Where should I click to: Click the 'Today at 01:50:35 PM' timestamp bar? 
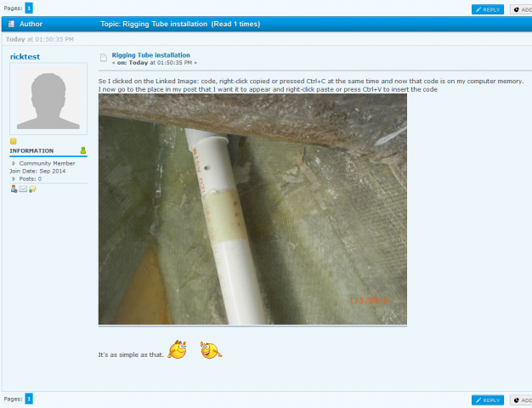tap(40, 39)
